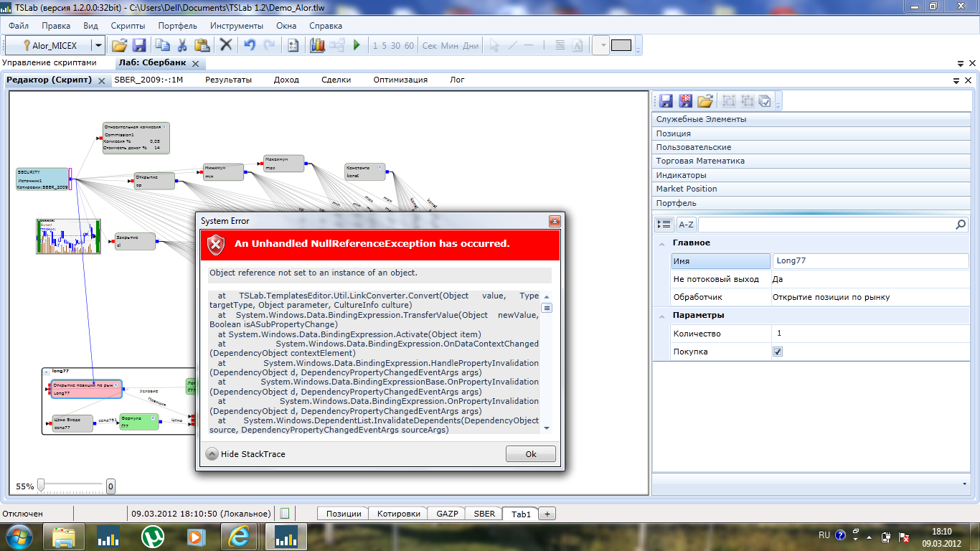Toggle the Покупка checkbox
980x551 pixels.
778,352
